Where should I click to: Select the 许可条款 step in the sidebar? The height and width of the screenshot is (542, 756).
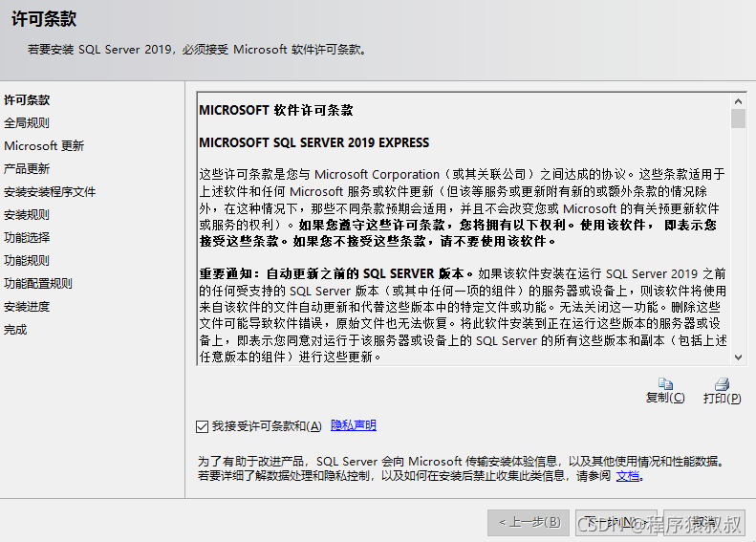27,100
